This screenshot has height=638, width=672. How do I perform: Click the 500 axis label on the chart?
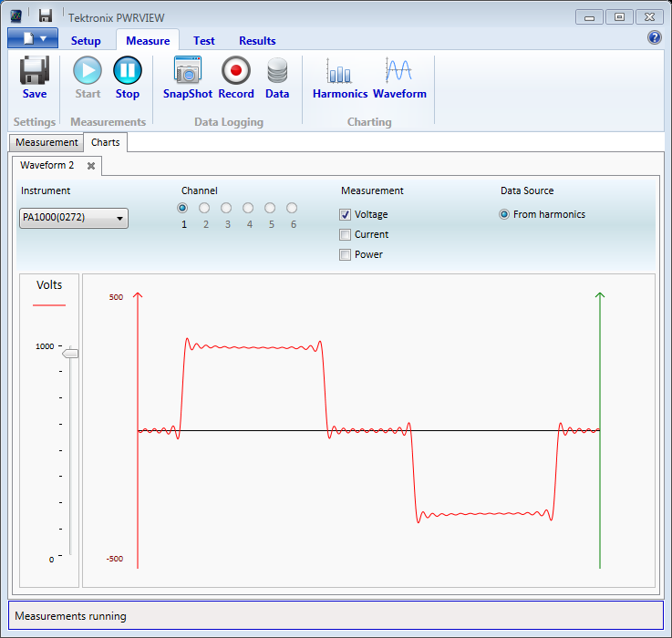[x=116, y=297]
